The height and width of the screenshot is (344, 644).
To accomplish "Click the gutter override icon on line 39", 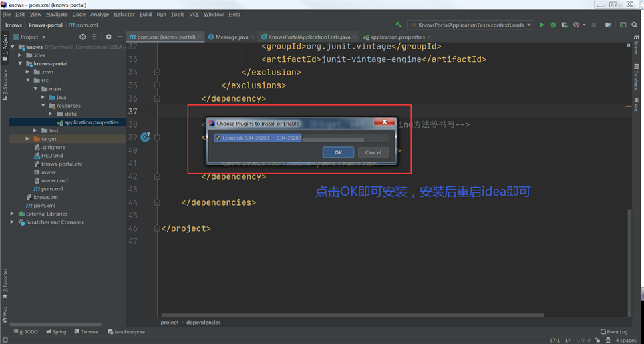I will (146, 137).
